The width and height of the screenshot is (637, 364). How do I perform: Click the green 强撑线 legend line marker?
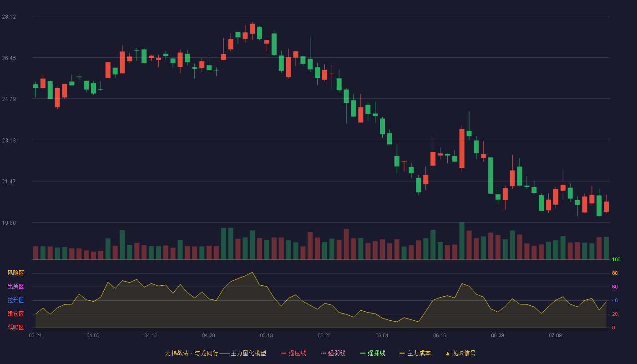[363, 353]
